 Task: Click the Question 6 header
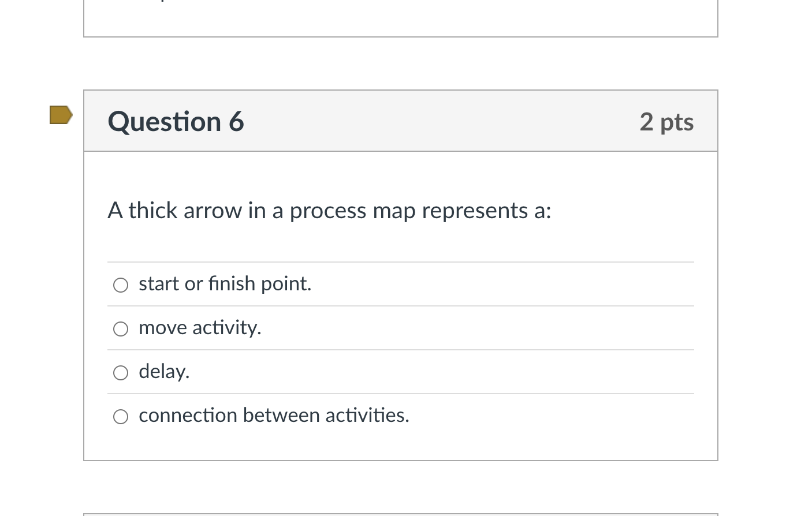pyautogui.click(x=176, y=121)
